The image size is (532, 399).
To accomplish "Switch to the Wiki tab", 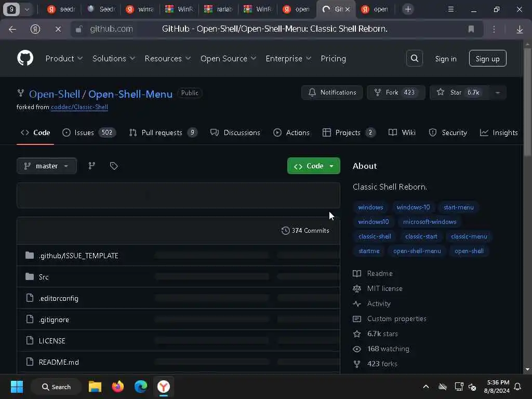I will (x=402, y=132).
